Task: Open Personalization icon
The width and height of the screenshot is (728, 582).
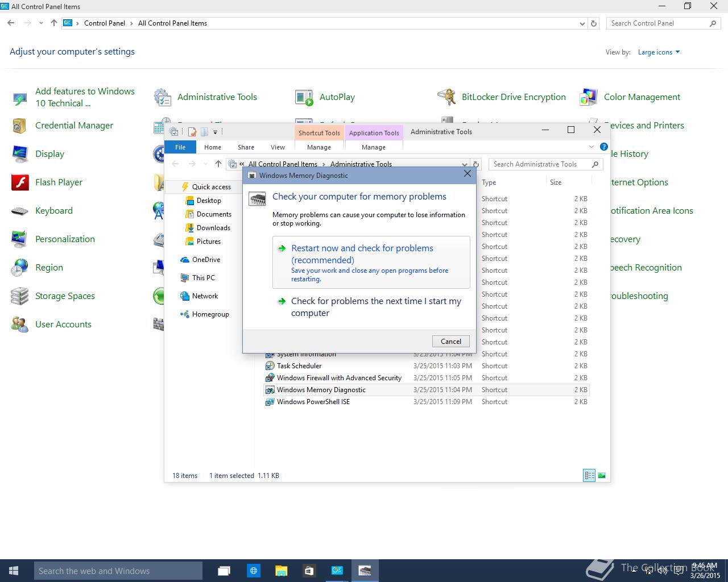Action: point(19,239)
